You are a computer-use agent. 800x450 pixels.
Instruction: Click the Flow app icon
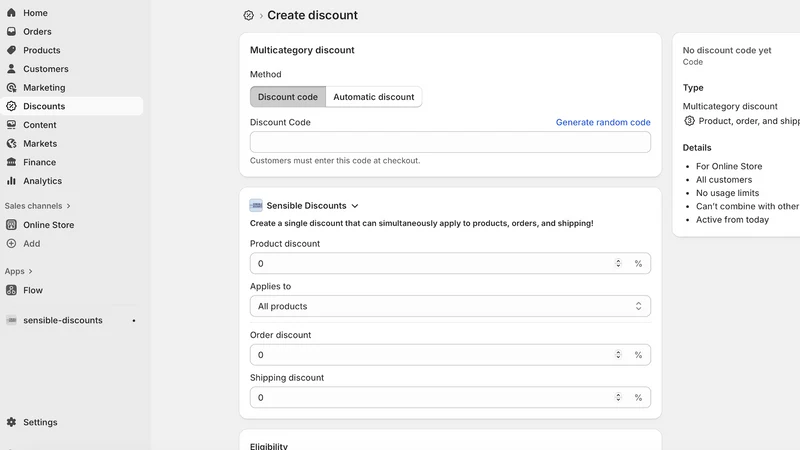click(x=11, y=290)
